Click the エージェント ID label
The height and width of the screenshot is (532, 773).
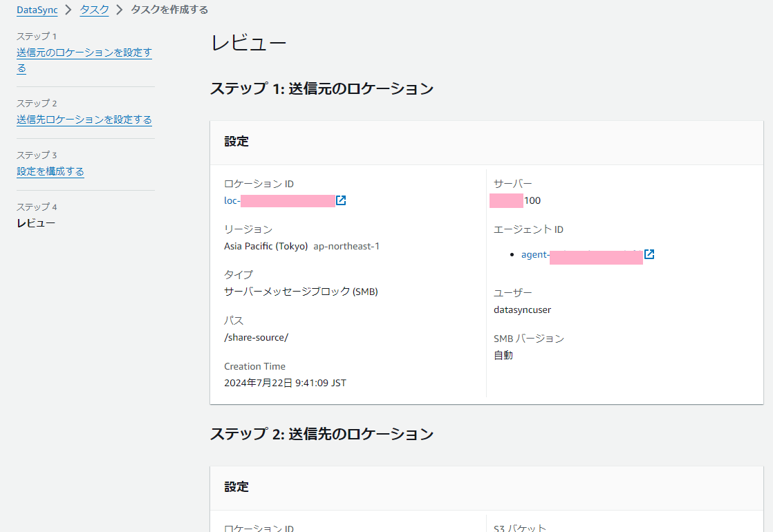pos(528,229)
